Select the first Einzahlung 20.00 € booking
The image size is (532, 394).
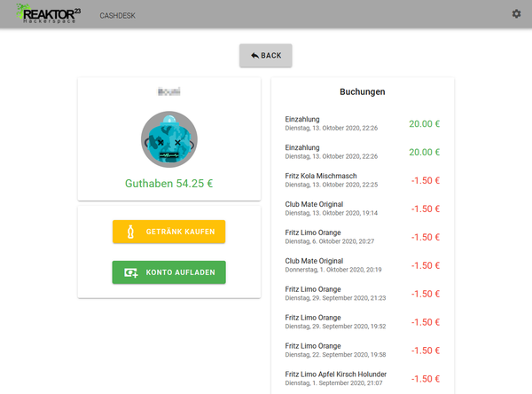coord(363,123)
